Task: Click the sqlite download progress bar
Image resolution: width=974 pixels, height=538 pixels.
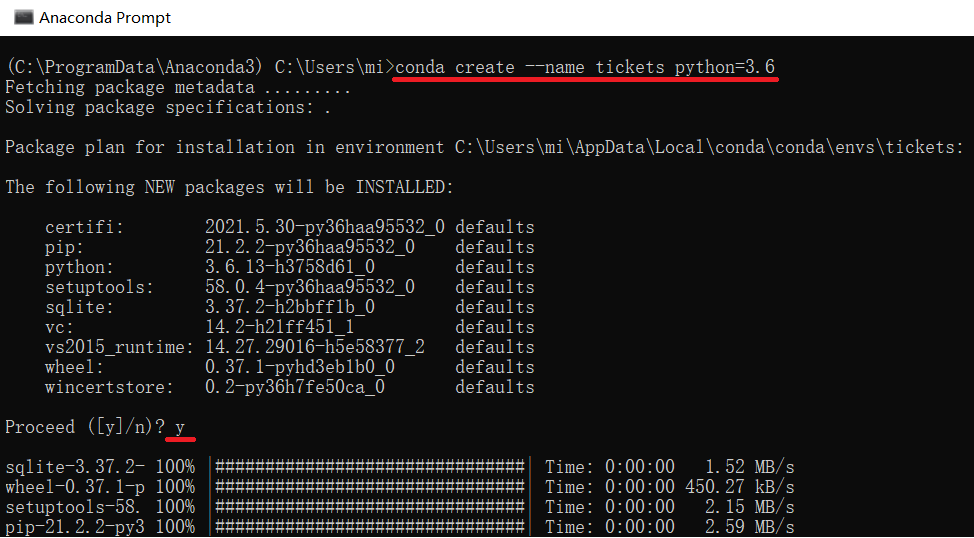Action: tap(369, 467)
